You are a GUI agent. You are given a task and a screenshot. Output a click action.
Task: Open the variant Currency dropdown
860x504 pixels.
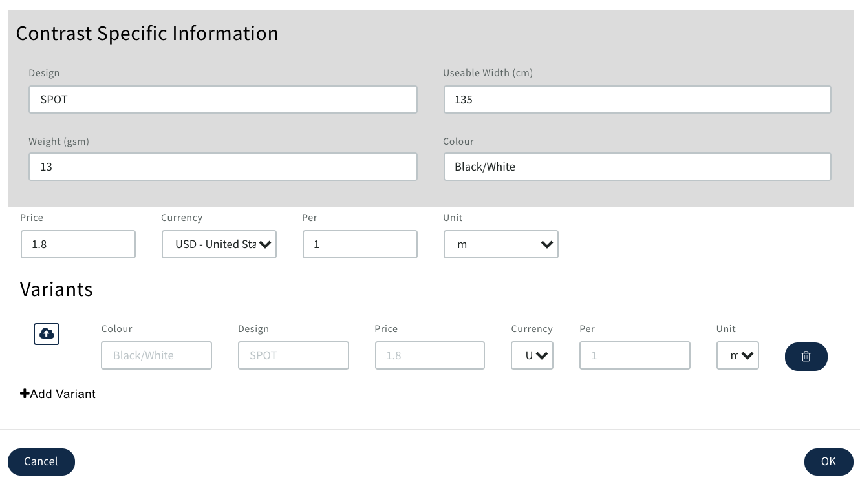(x=532, y=355)
